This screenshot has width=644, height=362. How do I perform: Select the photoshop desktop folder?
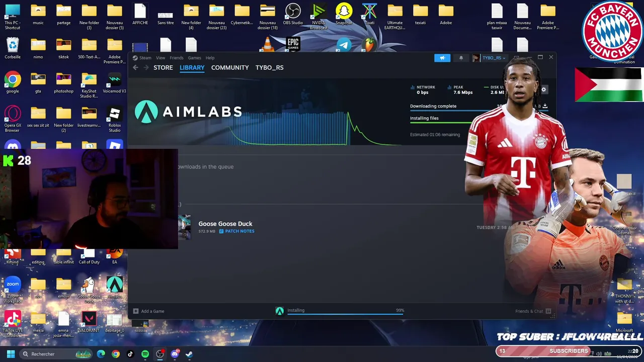(x=63, y=82)
